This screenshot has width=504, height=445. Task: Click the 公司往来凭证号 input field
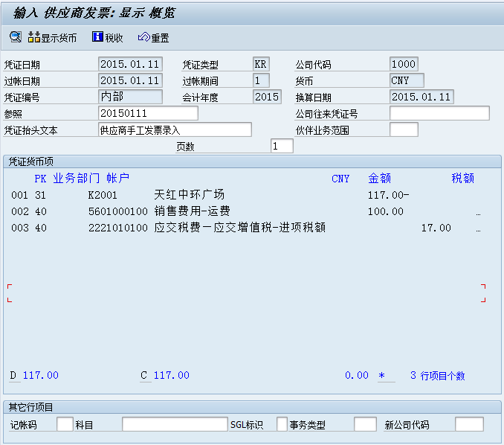(x=439, y=113)
